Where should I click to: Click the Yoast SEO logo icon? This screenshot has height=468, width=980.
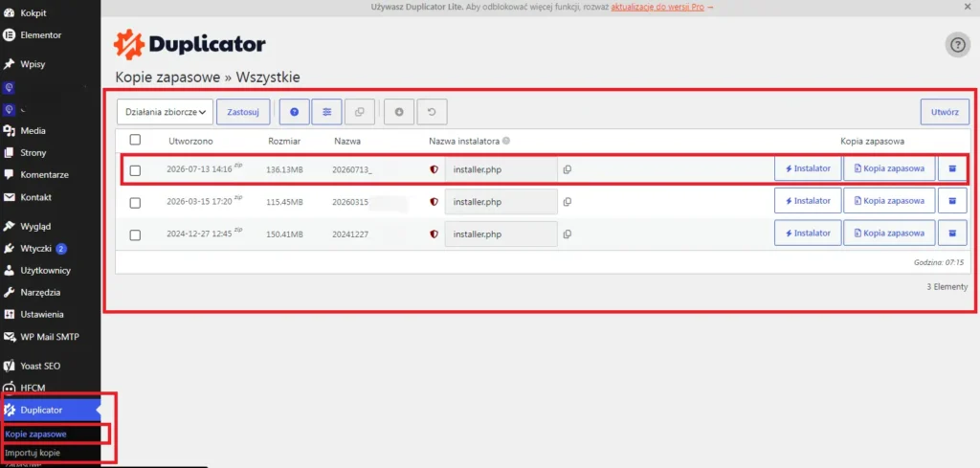click(9, 366)
